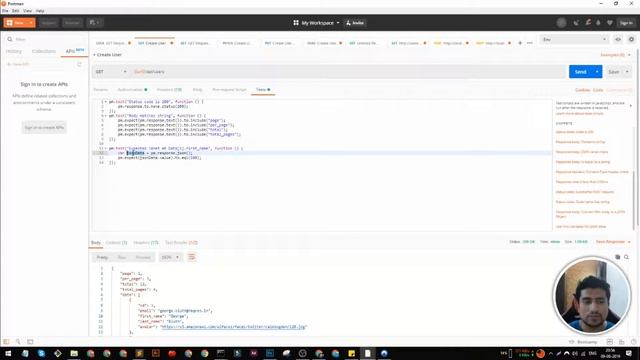Click the Import button in header
Image resolution: width=640 pixels, height=360 pixels.
(x=49, y=23)
